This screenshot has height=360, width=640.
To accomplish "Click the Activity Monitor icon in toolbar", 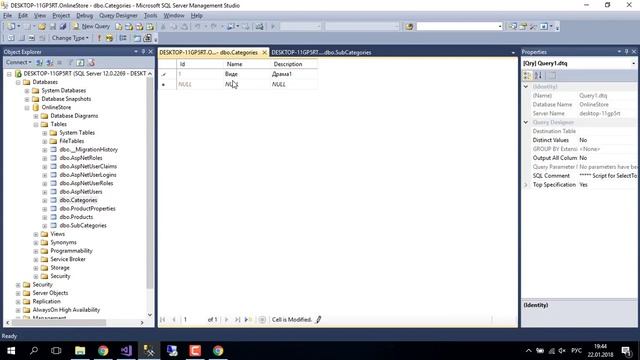I will click(259, 27).
